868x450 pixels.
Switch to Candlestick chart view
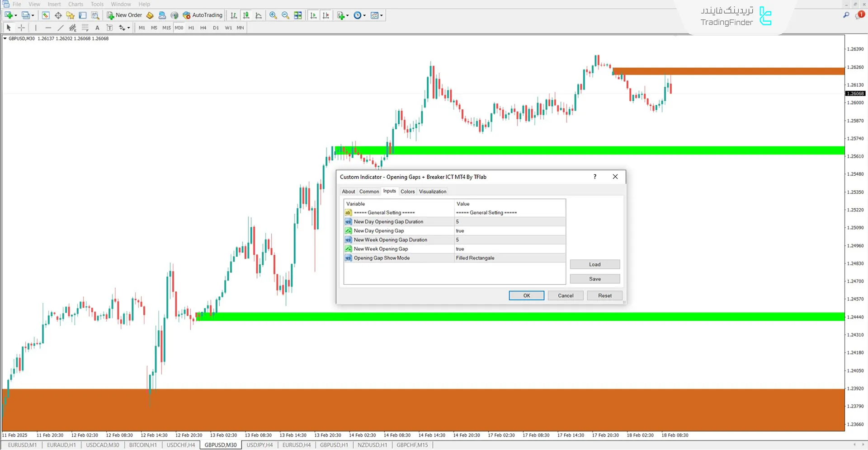[x=245, y=15]
